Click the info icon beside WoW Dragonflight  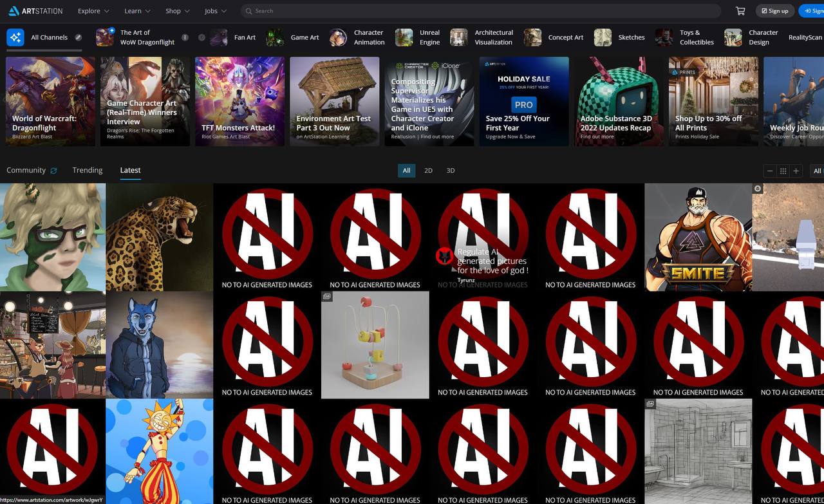coord(185,37)
